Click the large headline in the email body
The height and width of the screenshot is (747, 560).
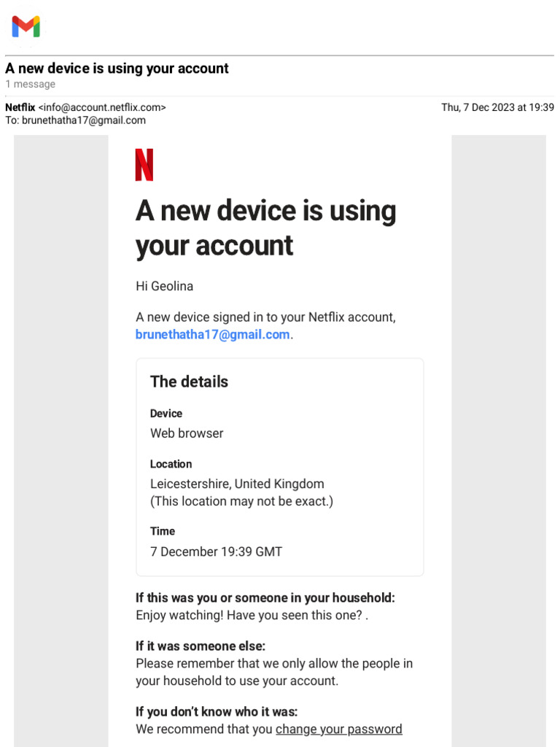click(x=265, y=228)
